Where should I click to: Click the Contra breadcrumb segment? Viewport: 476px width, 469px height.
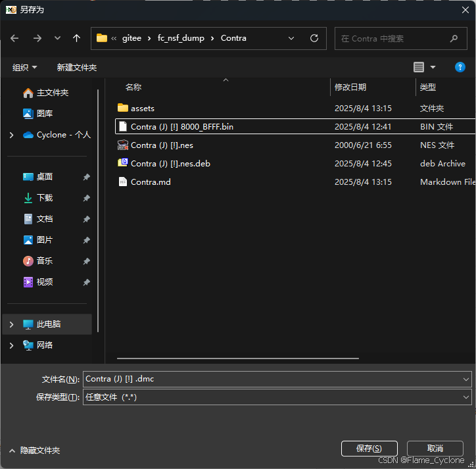tap(233, 38)
